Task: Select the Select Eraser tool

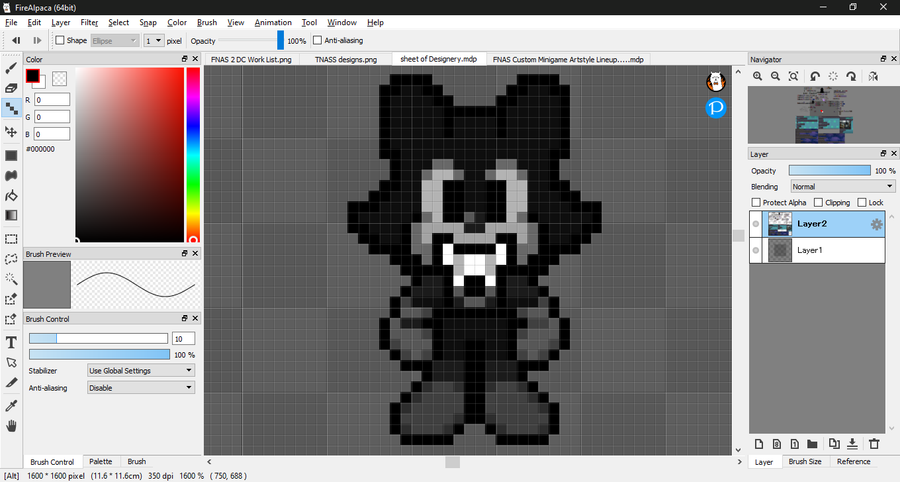Action: pyautogui.click(x=11, y=319)
